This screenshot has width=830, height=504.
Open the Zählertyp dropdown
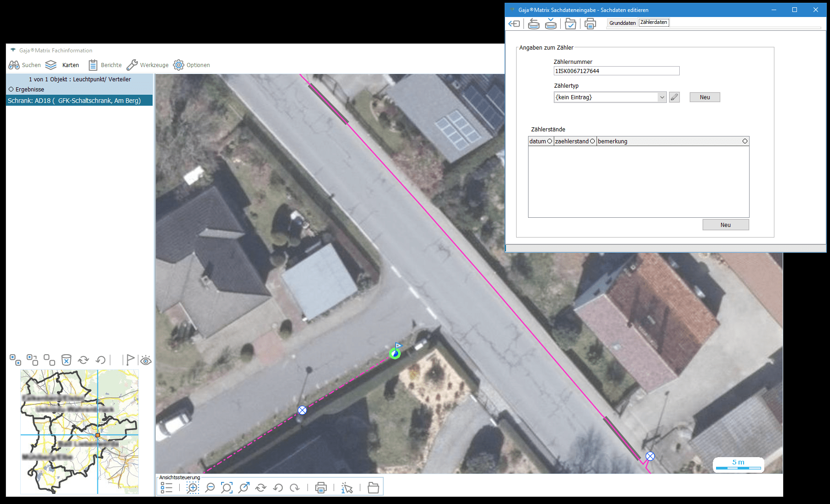tap(662, 97)
